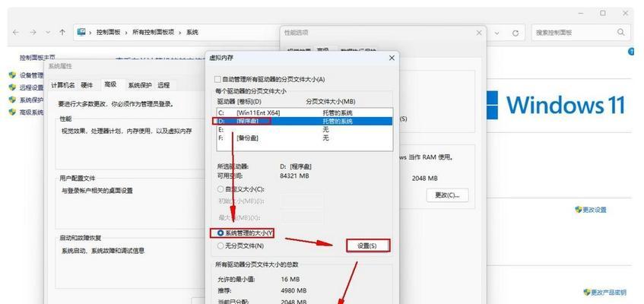
Task: Click 更改(C)... in Performance Options window
Action: pyautogui.click(x=447, y=195)
